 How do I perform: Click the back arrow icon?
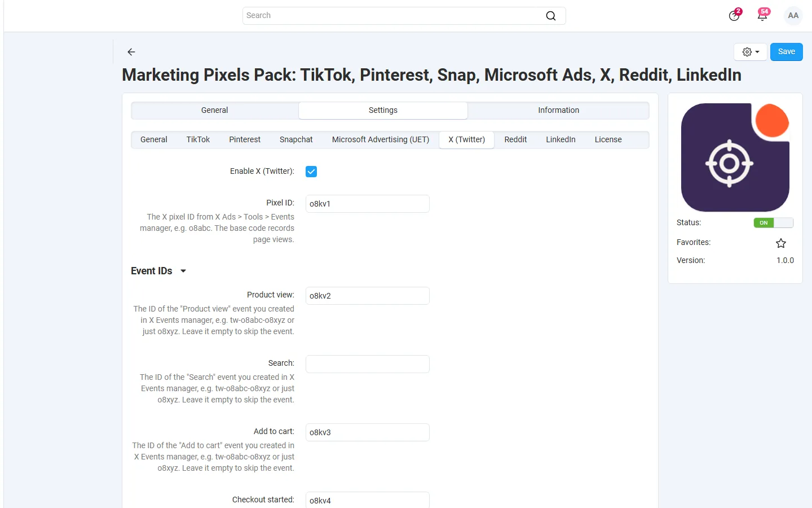(131, 52)
